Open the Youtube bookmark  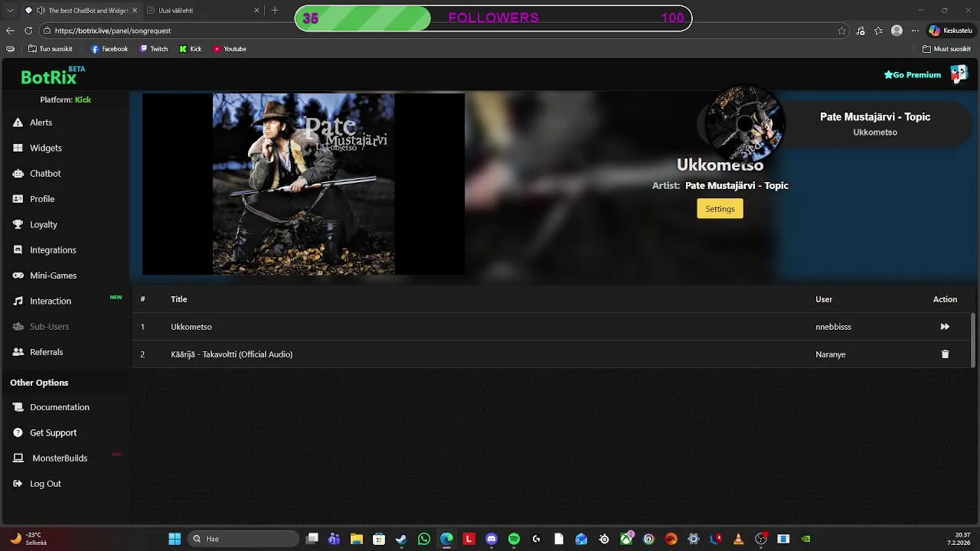click(230, 49)
